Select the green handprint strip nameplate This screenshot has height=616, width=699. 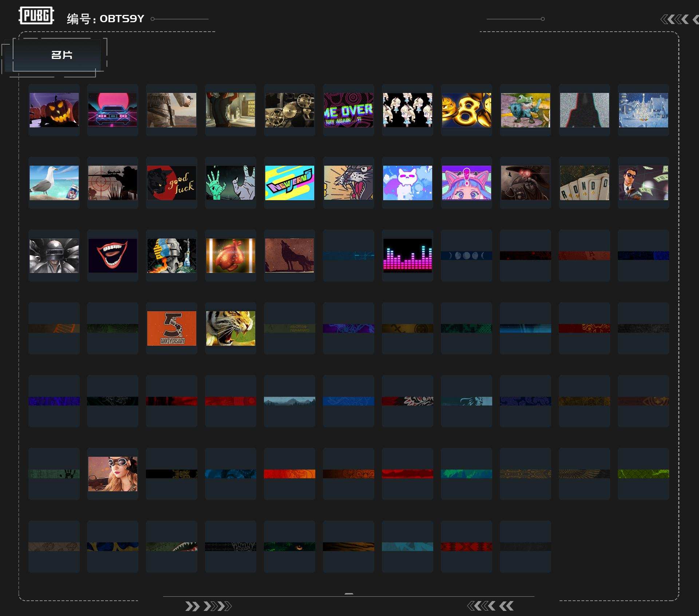(x=54, y=474)
